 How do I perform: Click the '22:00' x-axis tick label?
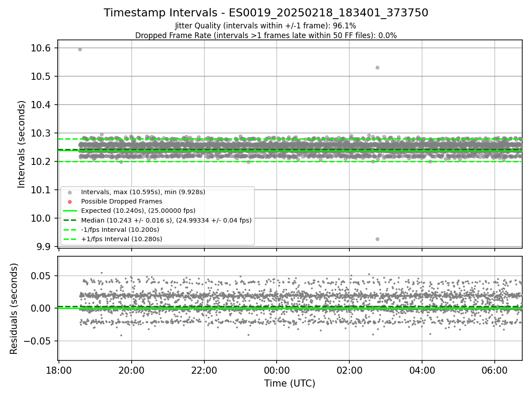coord(204,370)
